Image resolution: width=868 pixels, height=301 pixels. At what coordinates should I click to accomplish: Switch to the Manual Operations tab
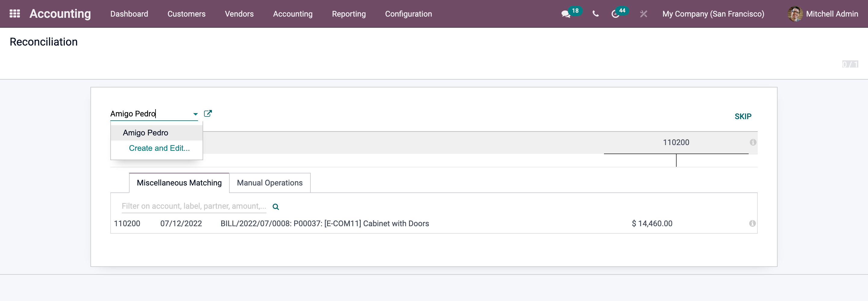pyautogui.click(x=269, y=183)
